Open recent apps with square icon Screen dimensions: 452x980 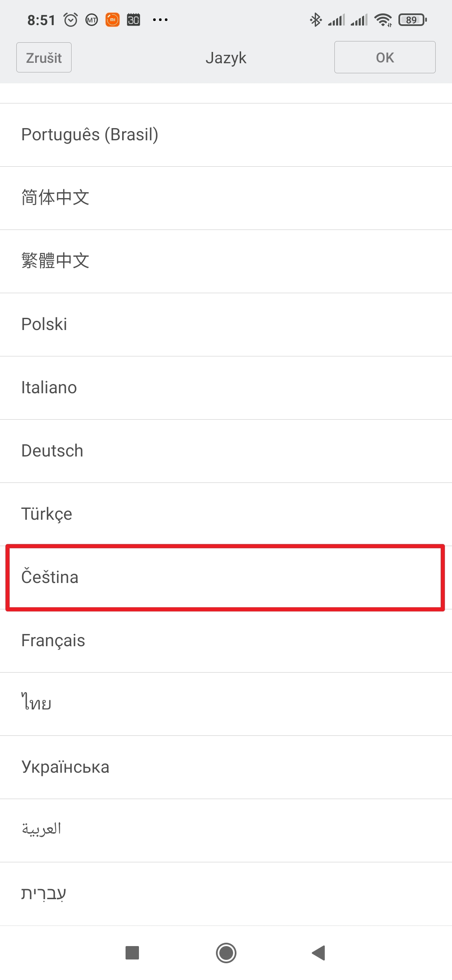(x=132, y=953)
